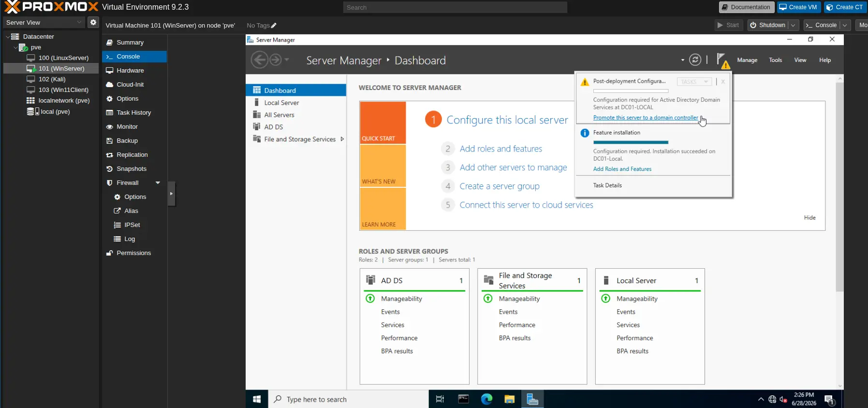Open the Shutdown dropdown arrow
This screenshot has height=408, width=868.
[x=793, y=25]
